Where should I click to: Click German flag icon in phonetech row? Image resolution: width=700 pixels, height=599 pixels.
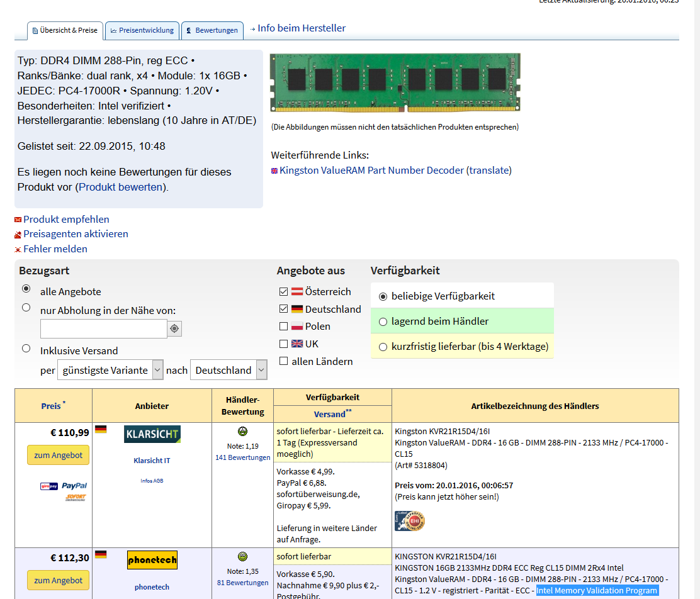pyautogui.click(x=101, y=554)
